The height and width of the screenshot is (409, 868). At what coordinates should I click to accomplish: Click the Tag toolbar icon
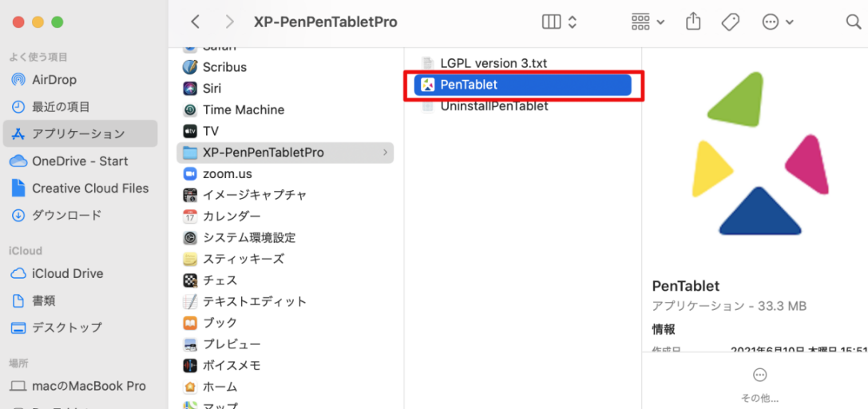731,22
